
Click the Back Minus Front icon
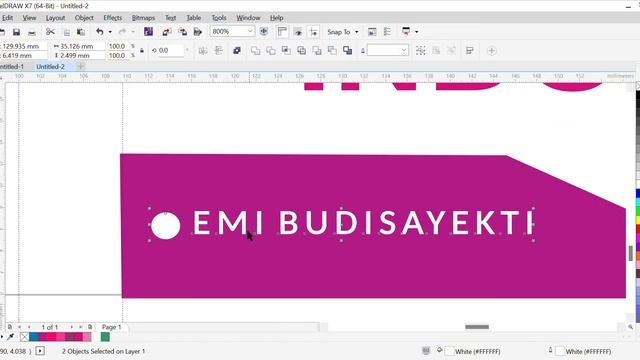click(332, 51)
